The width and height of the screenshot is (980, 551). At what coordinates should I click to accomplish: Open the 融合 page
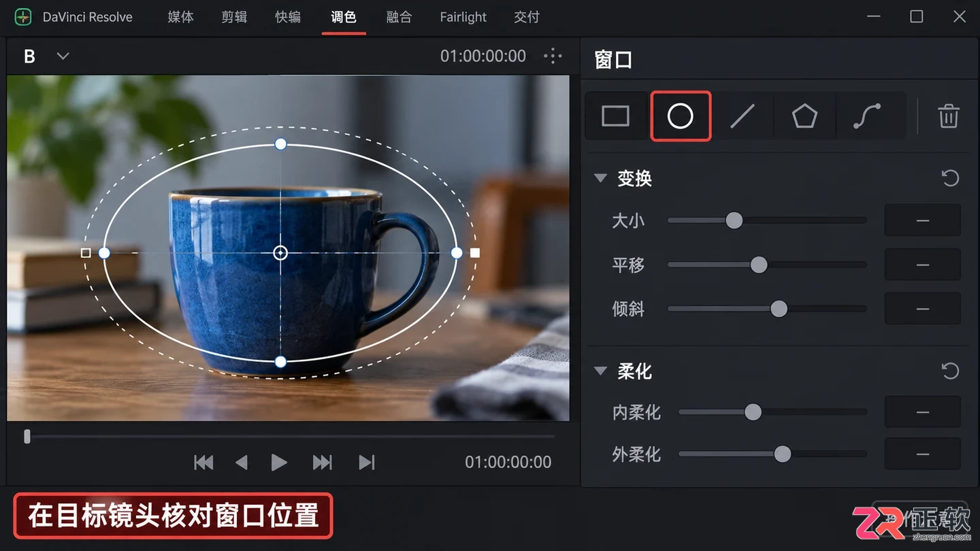tap(399, 17)
